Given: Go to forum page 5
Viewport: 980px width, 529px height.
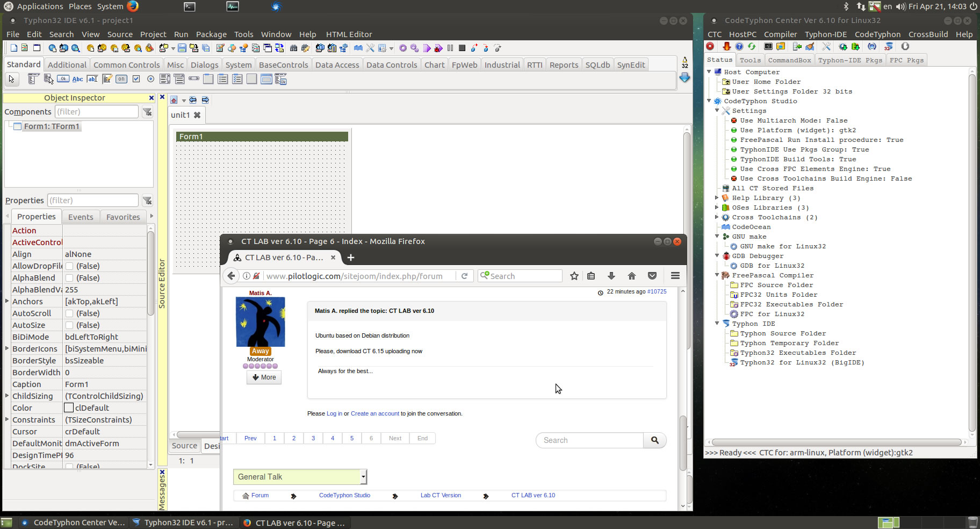Looking at the screenshot, I should (x=352, y=438).
